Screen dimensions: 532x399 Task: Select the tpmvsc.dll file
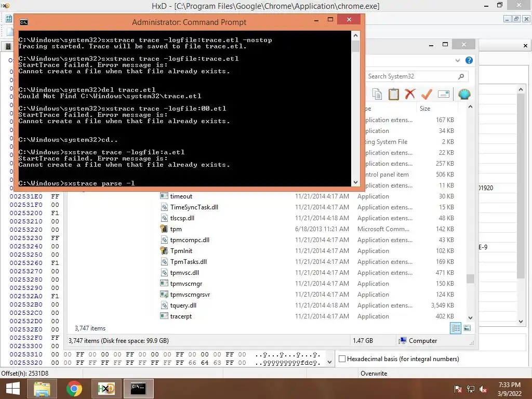click(184, 272)
